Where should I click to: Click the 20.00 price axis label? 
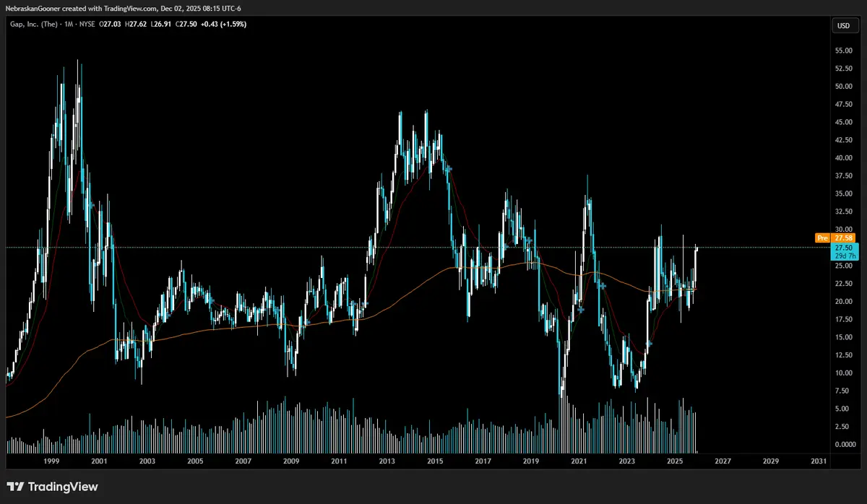843,301
